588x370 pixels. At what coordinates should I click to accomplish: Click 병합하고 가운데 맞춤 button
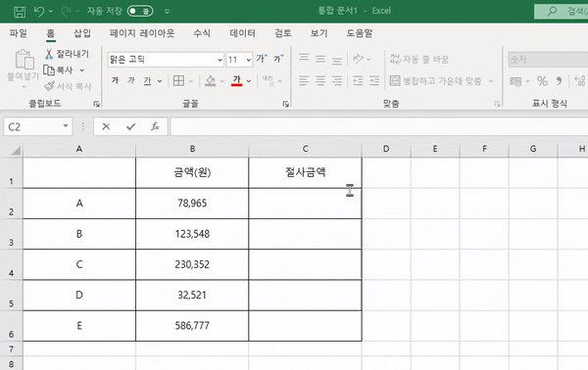[x=436, y=81]
